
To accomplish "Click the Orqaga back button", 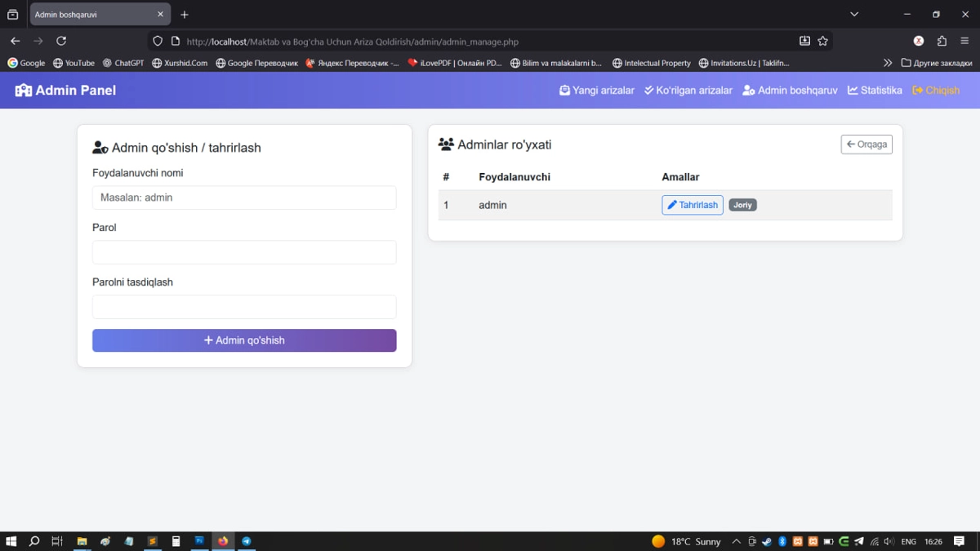I will (x=866, y=144).
